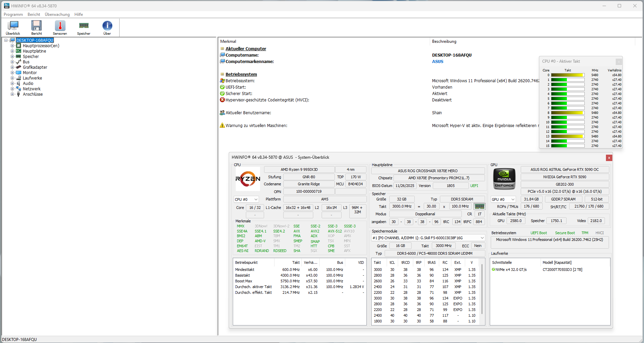This screenshot has height=343, width=644.
Task: Click the Laufwerke drive icon in tree
Action: [19, 78]
